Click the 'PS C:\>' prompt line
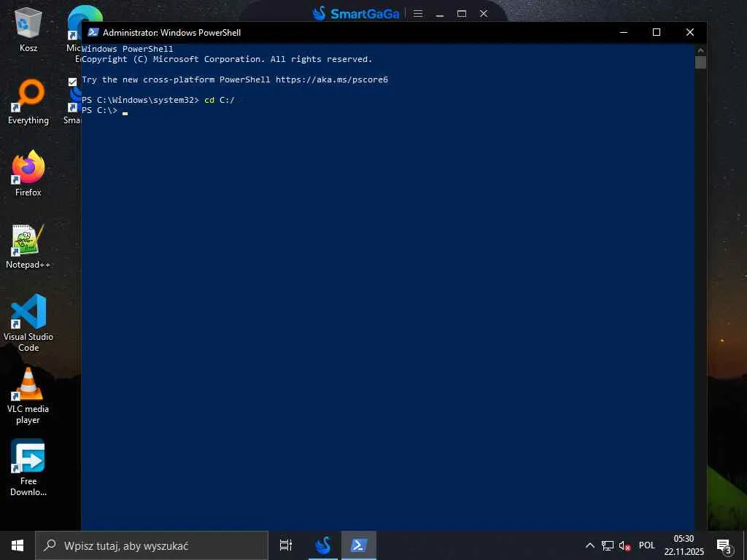The height and width of the screenshot is (560, 747). pos(99,111)
